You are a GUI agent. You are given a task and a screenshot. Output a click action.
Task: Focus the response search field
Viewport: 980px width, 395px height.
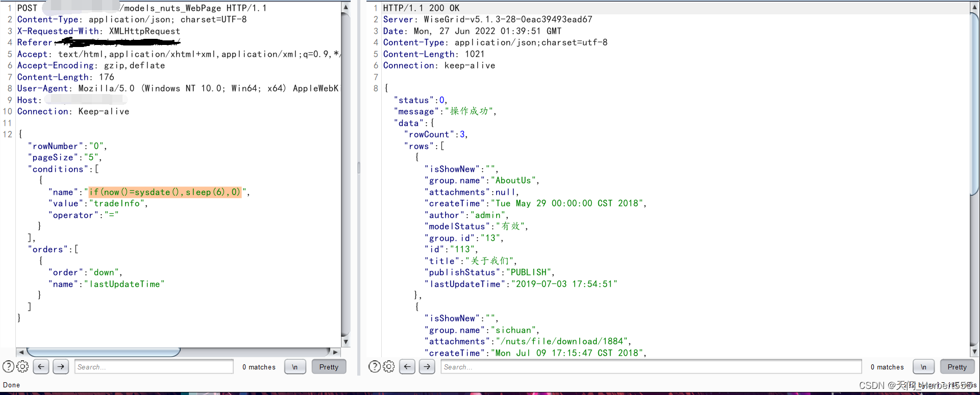651,367
